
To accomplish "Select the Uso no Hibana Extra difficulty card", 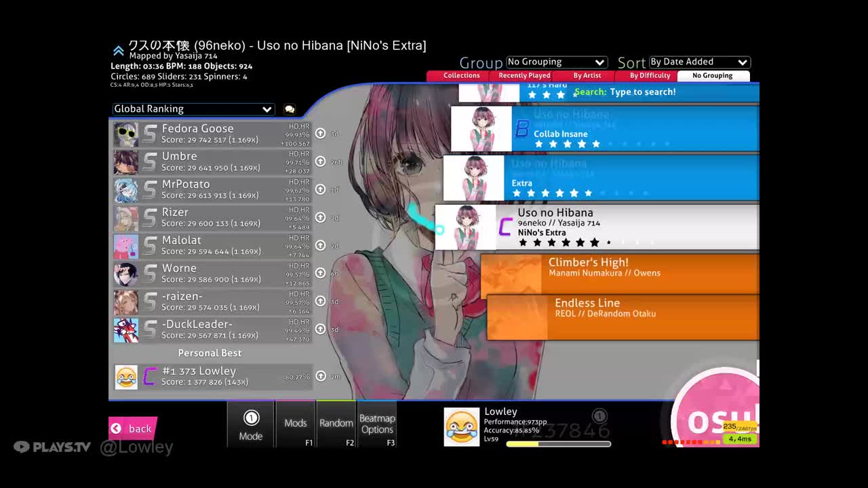I will click(x=601, y=178).
